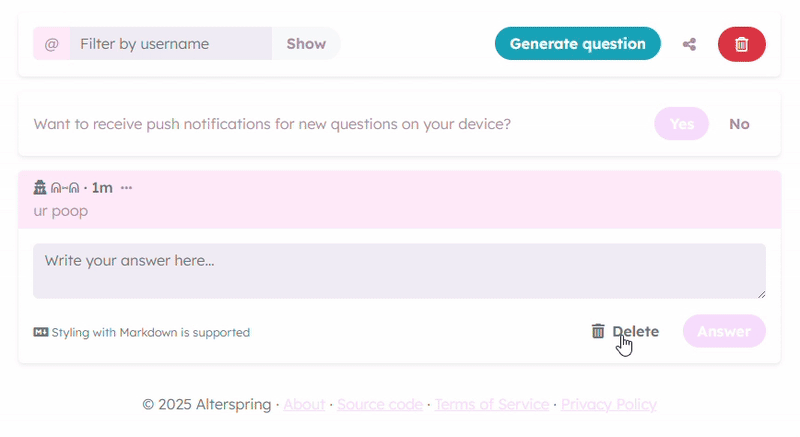Choose Yes for push notifications
Image resolution: width=800 pixels, height=437 pixels.
(x=681, y=124)
